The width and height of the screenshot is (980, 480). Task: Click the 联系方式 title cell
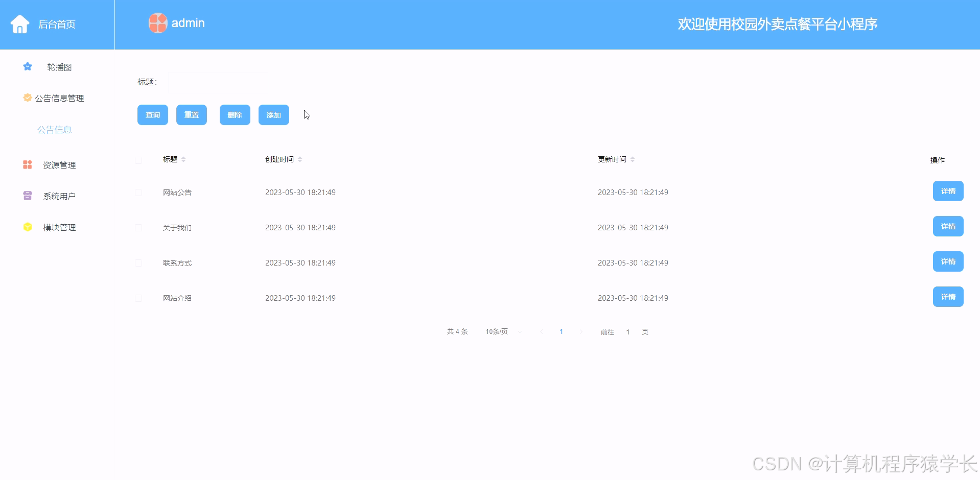[x=177, y=263]
